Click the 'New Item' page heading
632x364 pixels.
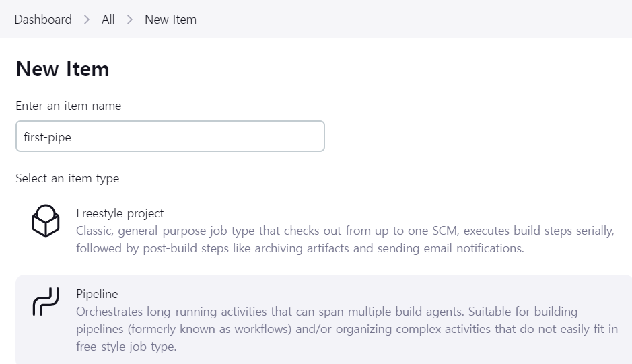pyautogui.click(x=63, y=69)
